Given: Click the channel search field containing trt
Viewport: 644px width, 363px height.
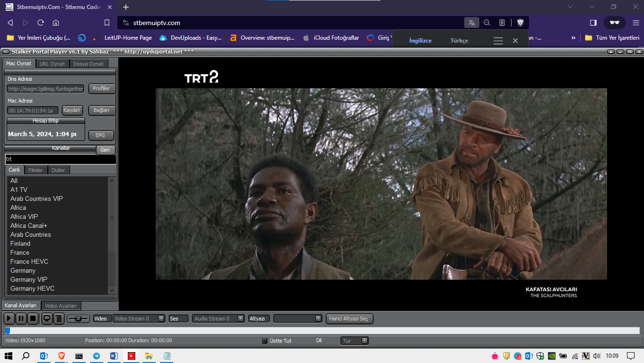Looking at the screenshot, I should (x=61, y=159).
